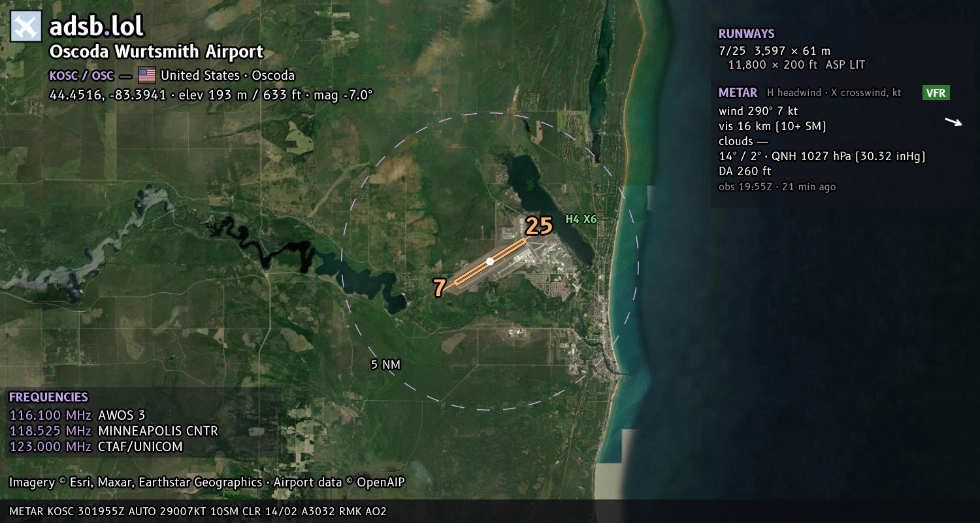The height and width of the screenshot is (523, 980).
Task: Click the imagery and airport data attribution
Action: pos(207,482)
